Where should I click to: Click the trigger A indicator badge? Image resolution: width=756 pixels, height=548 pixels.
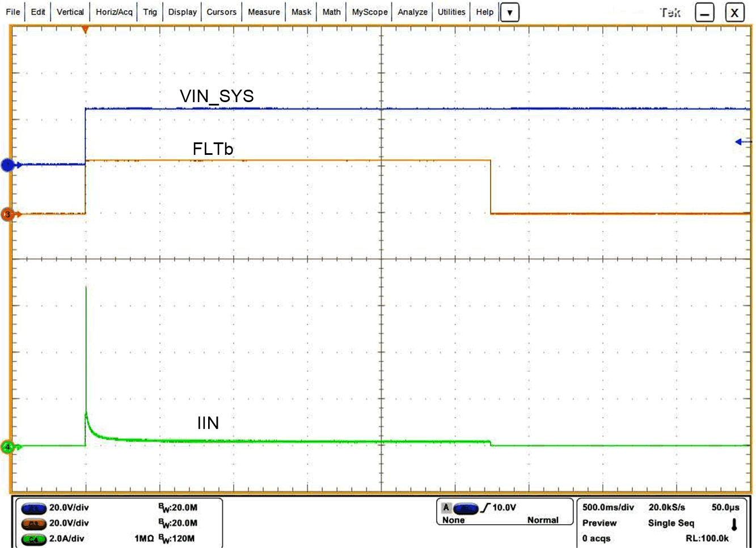tap(446, 508)
